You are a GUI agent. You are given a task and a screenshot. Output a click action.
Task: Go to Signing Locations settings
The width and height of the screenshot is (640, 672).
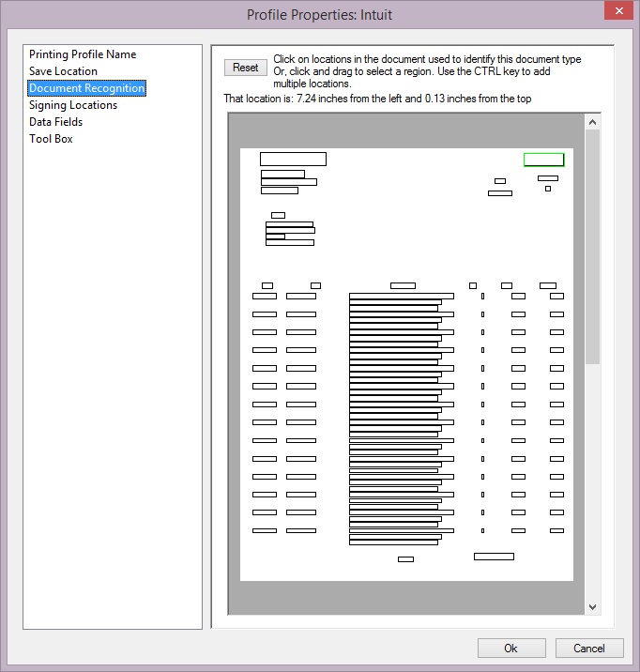pos(73,105)
